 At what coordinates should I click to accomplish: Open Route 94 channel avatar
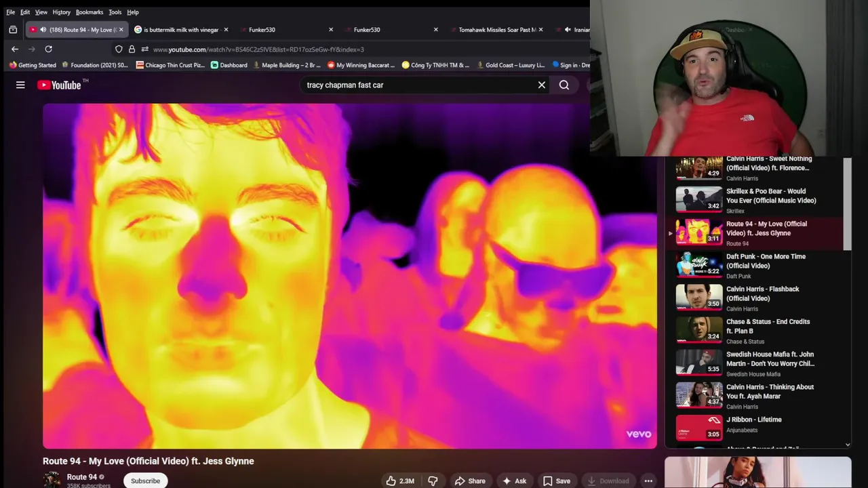52,480
